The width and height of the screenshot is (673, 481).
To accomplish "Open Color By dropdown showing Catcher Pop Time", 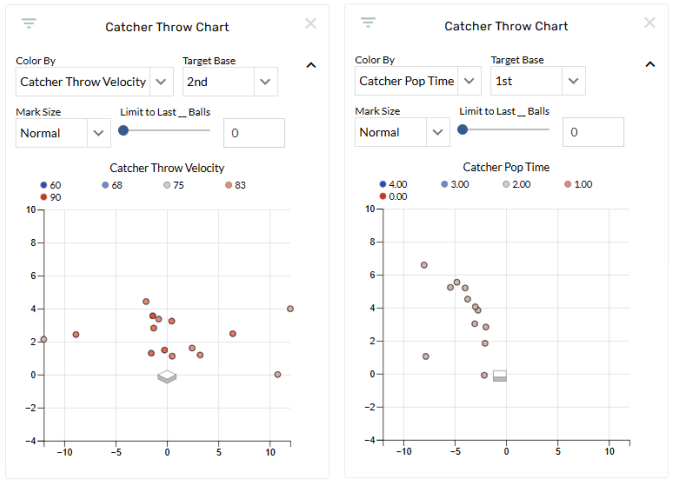I will coord(417,81).
